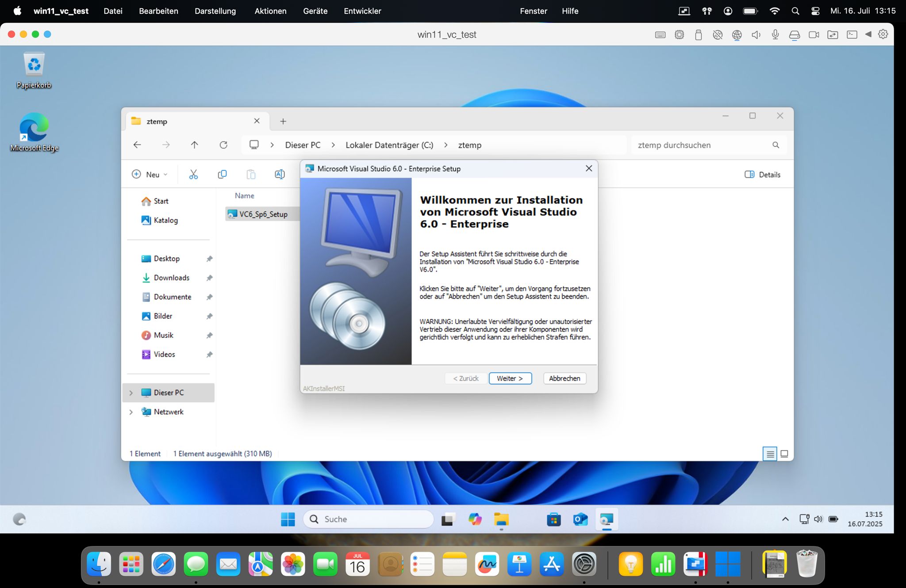
Task: Open Dokumente in Explorer sidebar
Action: (x=166, y=297)
